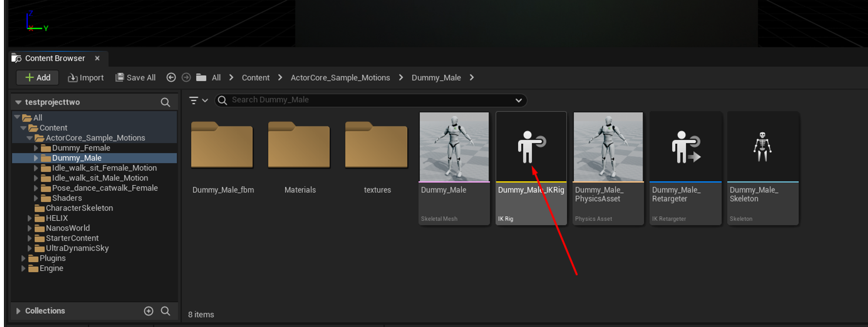868x327 pixels.
Task: Expand the Collections panel
Action: pos(18,311)
